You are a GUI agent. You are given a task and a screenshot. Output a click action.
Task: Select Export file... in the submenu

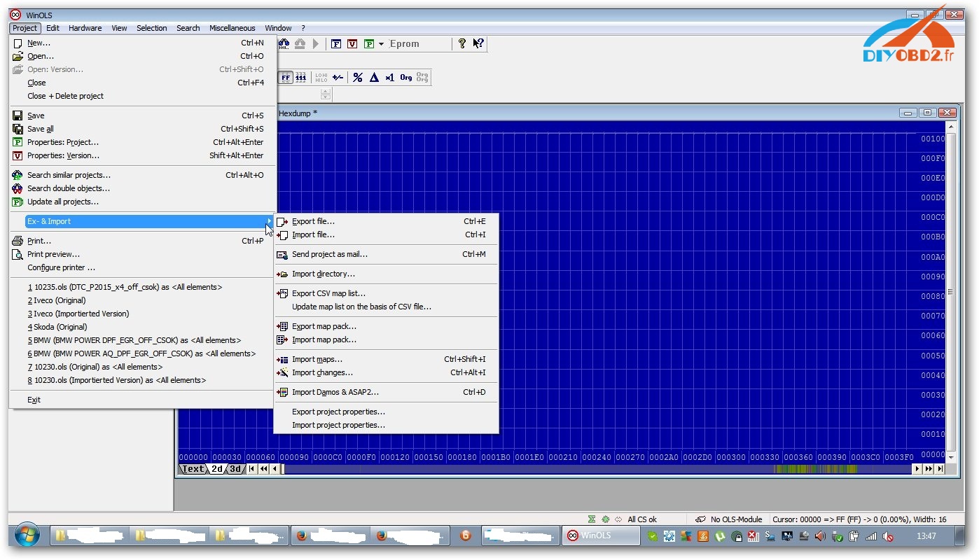386,221
